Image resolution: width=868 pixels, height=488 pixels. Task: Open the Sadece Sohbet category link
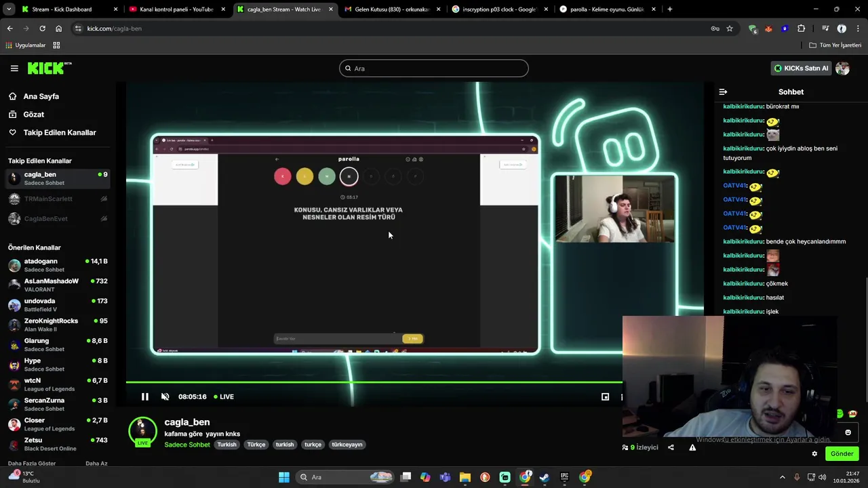coord(187,445)
